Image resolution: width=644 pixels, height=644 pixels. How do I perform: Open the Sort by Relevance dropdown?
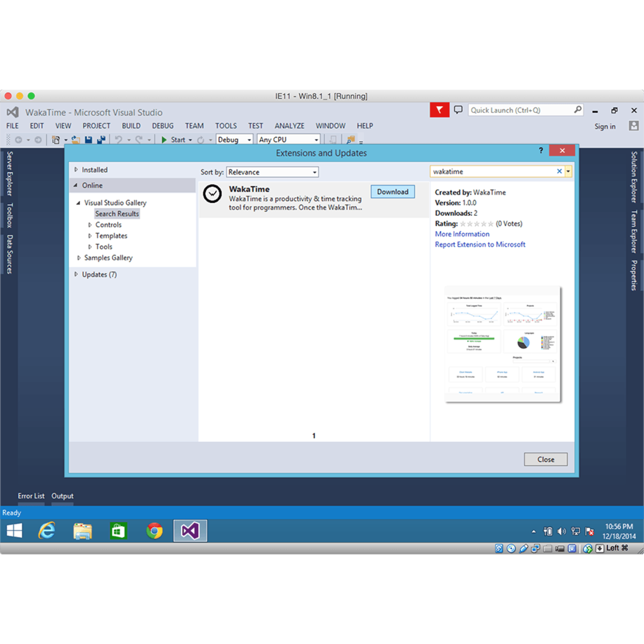point(272,172)
